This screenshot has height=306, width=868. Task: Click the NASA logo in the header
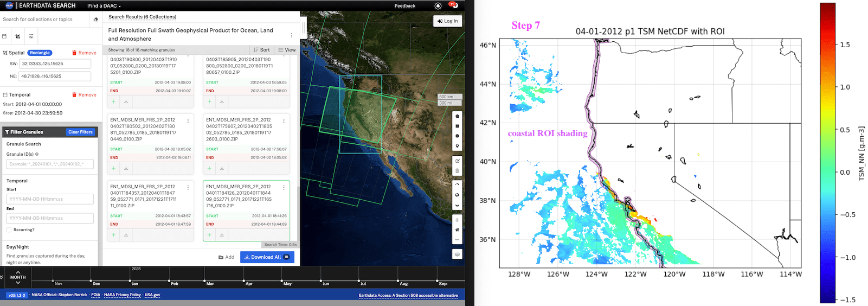click(x=9, y=5)
